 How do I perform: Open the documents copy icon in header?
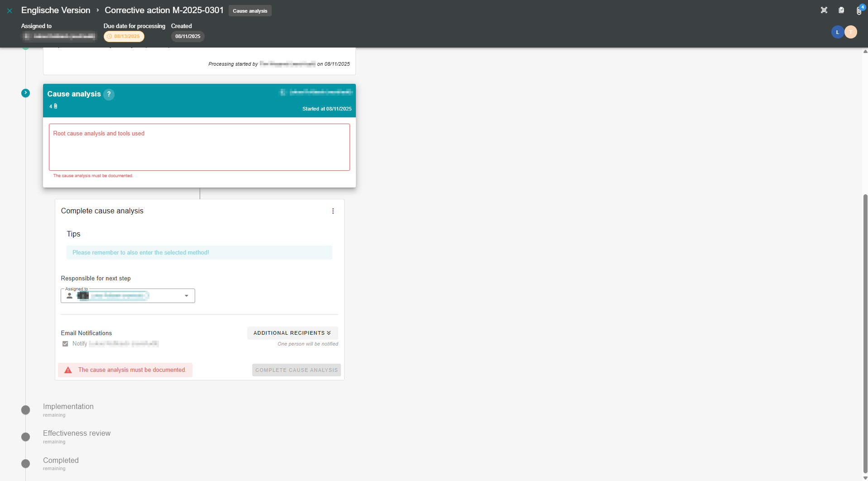[841, 10]
